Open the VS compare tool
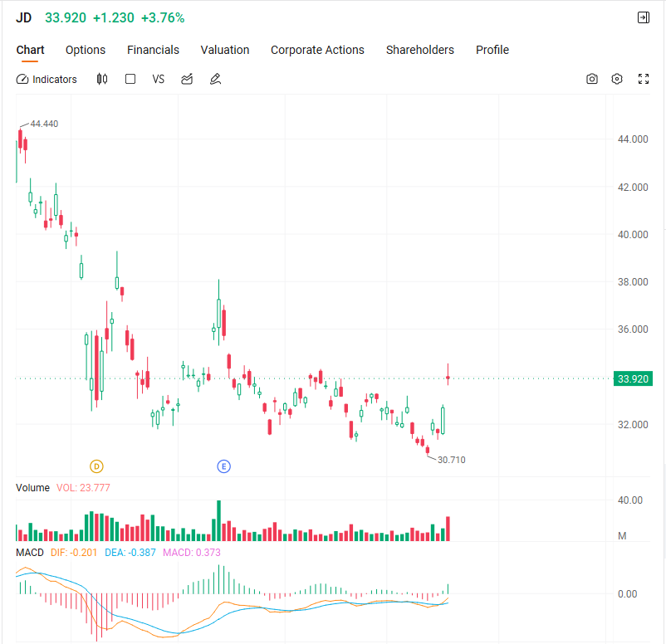 point(159,79)
